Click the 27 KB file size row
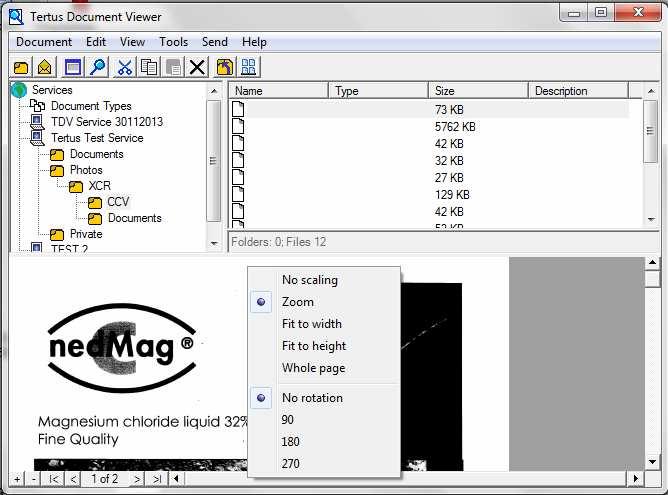This screenshot has width=668, height=495. point(430,178)
